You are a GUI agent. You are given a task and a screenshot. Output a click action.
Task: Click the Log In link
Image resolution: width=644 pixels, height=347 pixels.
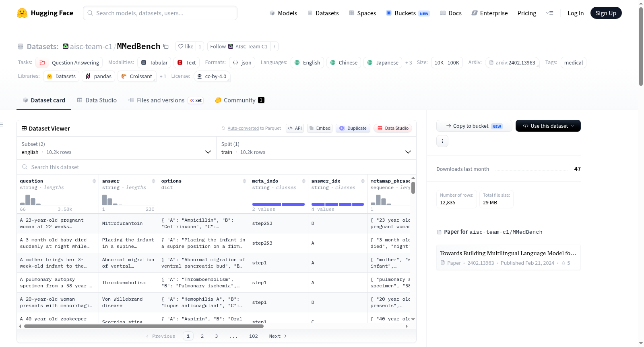tap(576, 13)
